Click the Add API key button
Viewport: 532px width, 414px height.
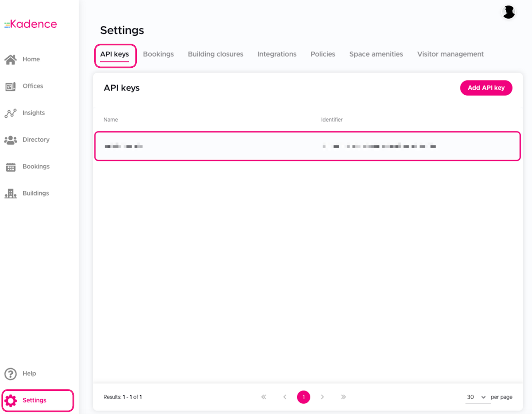click(x=486, y=88)
